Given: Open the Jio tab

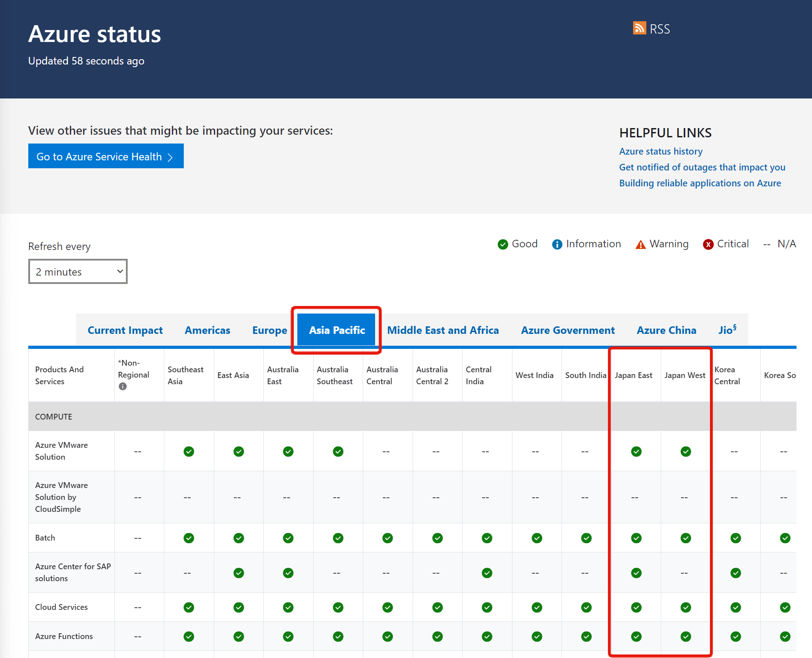Looking at the screenshot, I should coord(727,330).
